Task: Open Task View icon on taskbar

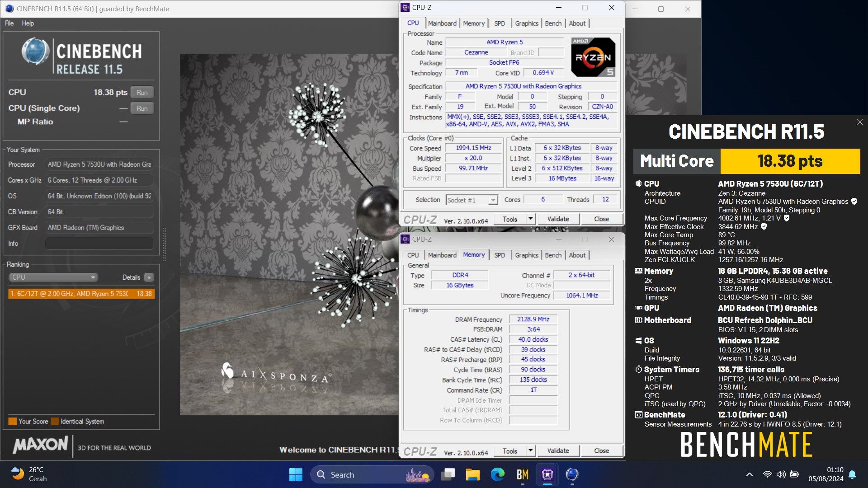Action: point(448,474)
